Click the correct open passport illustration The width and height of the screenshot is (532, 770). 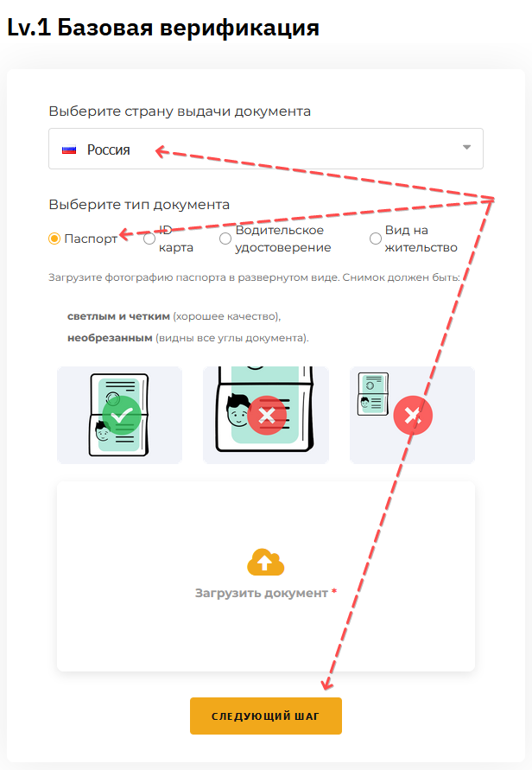[x=118, y=415]
